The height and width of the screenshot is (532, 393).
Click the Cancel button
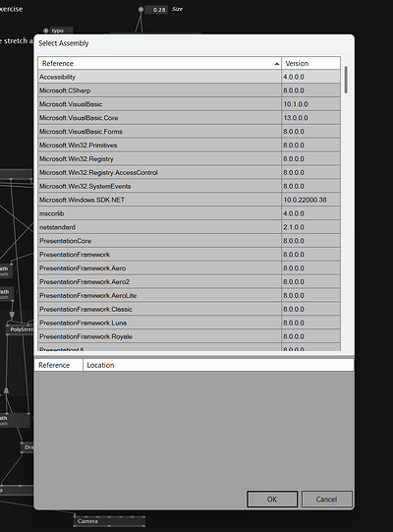click(x=326, y=500)
